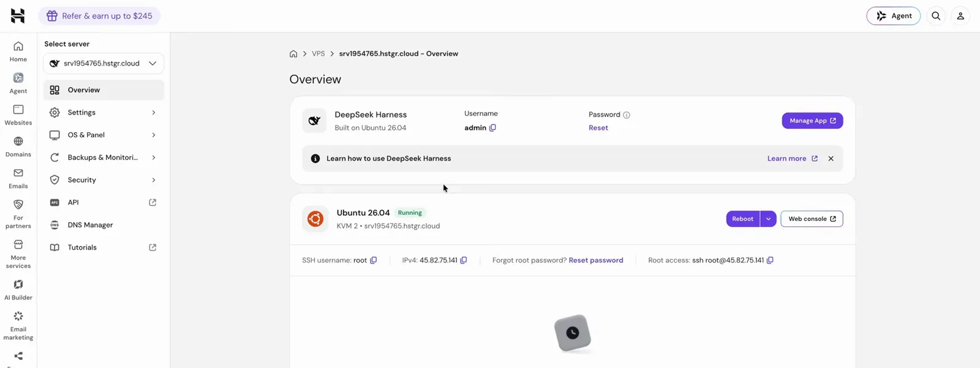Click VPS in the breadcrumb
This screenshot has height=368, width=980.
(x=318, y=54)
